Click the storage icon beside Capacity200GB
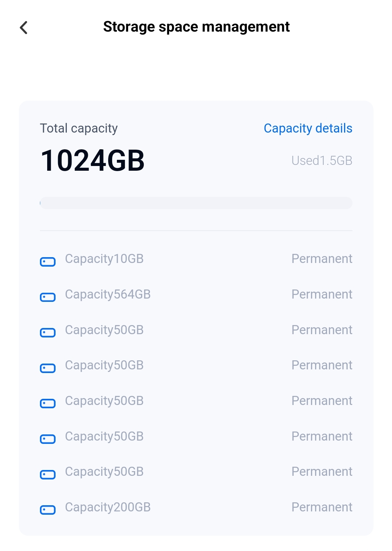The height and width of the screenshot is (551, 392). 48,510
